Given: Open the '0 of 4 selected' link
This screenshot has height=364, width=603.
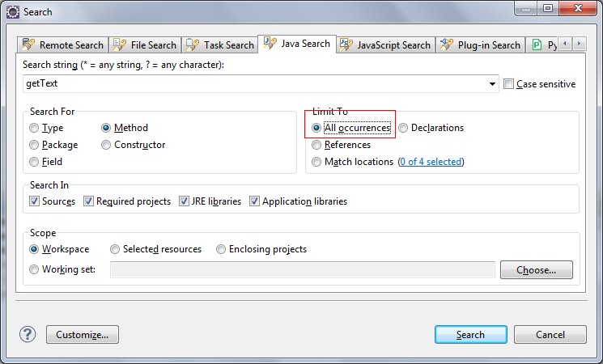Looking at the screenshot, I should 431,162.
